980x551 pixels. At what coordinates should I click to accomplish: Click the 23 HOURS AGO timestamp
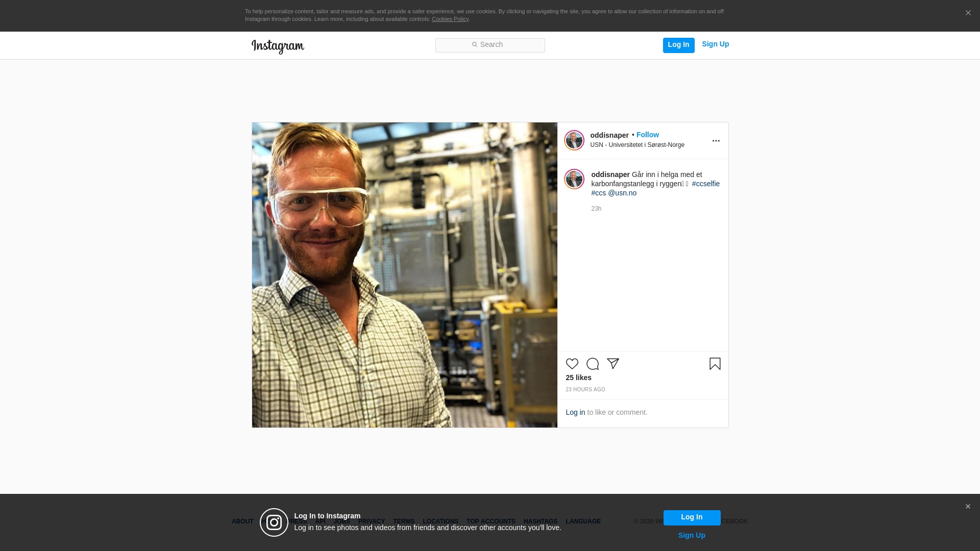click(x=585, y=389)
